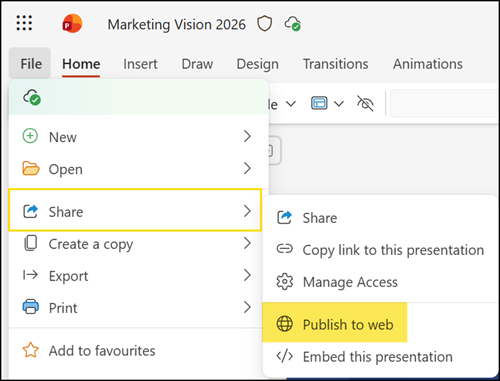Click the Export arrow icon
Viewport: 500px width, 381px height.
point(30,275)
